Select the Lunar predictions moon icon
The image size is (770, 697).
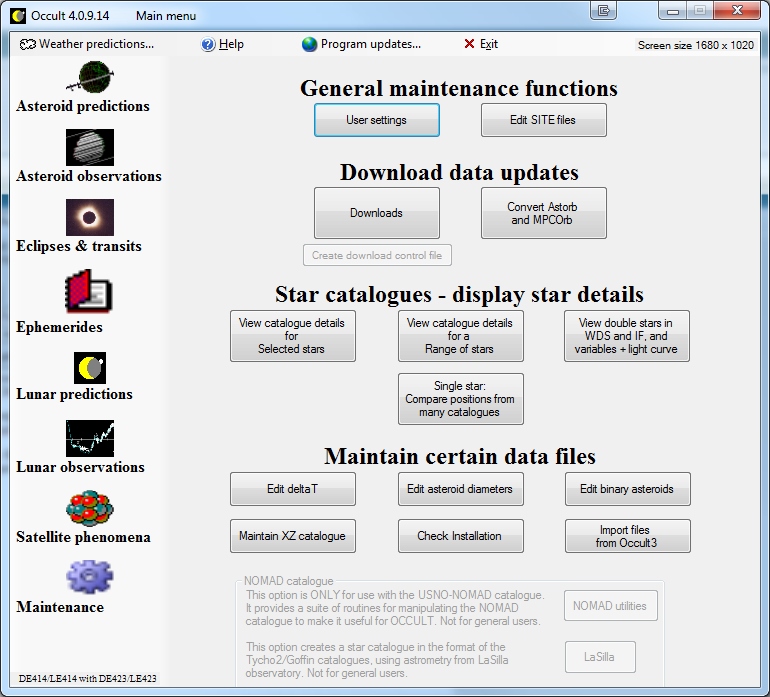pyautogui.click(x=90, y=368)
